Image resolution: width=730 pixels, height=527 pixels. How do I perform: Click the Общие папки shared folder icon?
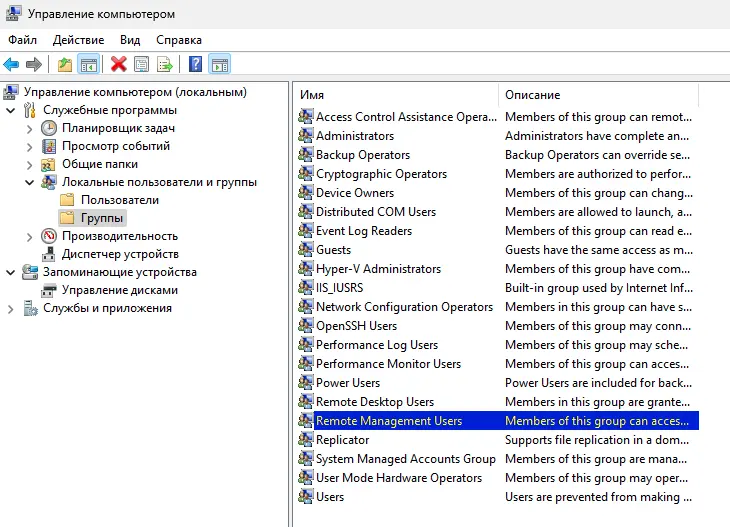(48, 164)
